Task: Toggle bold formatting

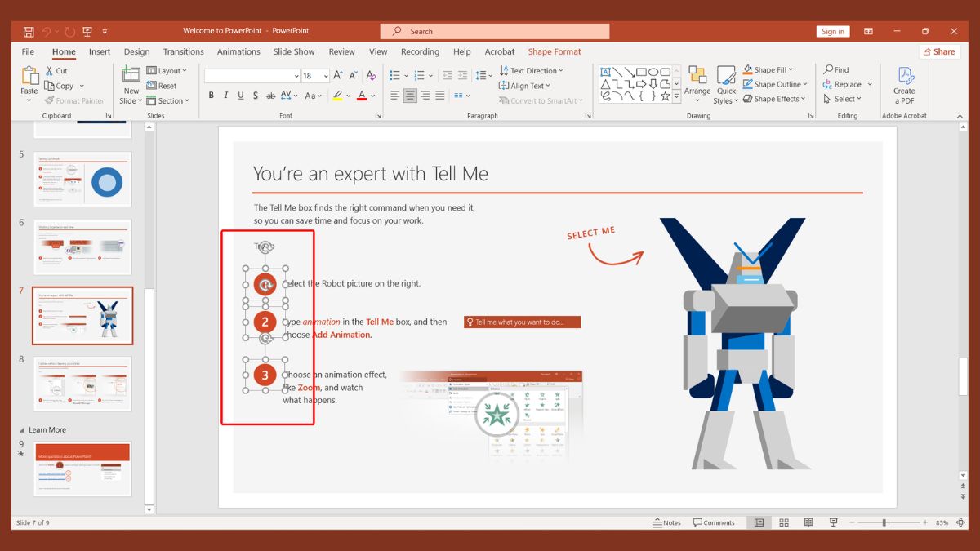Action: click(x=211, y=95)
